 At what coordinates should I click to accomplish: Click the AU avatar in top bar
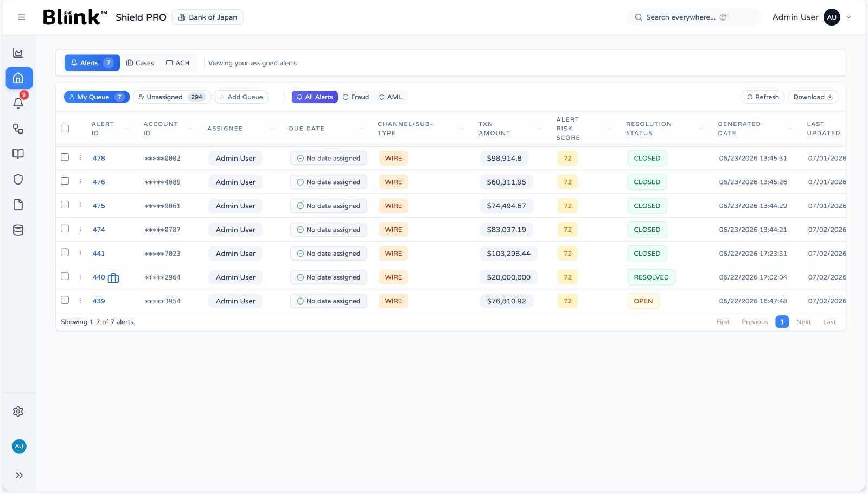pyautogui.click(x=832, y=17)
